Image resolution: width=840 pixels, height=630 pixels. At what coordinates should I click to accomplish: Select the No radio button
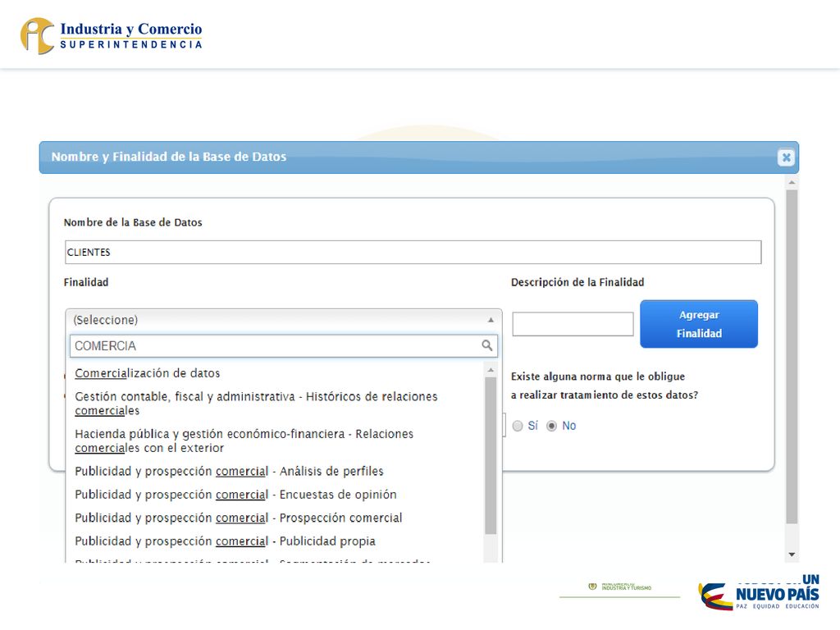click(551, 426)
